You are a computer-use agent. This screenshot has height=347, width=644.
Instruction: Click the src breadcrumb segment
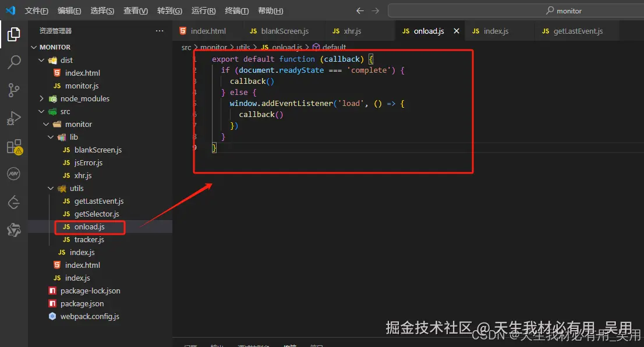(x=186, y=47)
